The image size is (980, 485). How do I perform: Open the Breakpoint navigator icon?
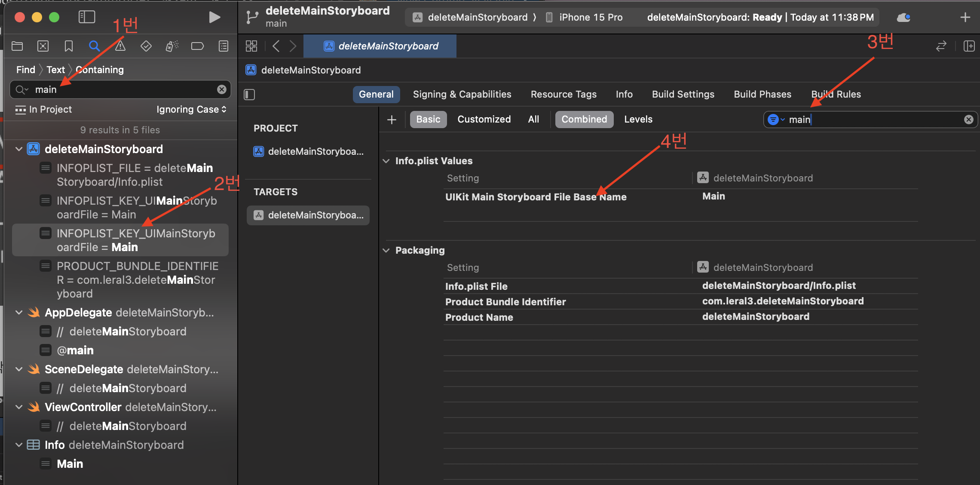(197, 46)
